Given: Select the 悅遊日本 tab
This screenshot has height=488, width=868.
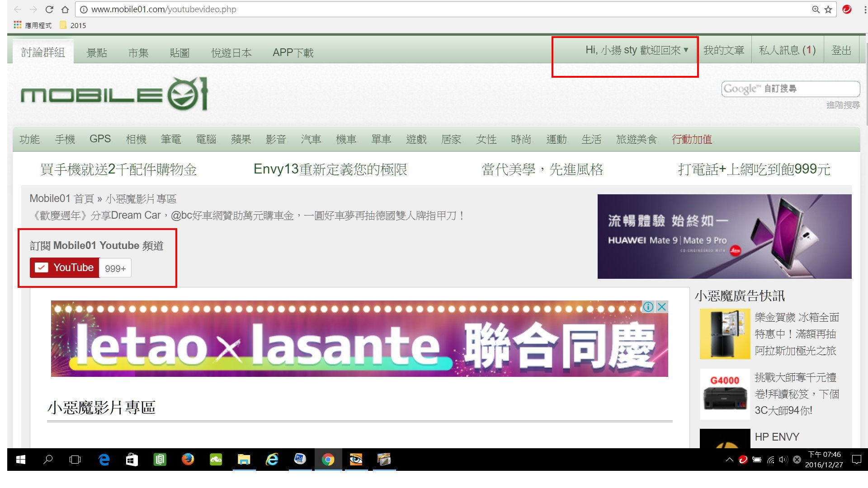Looking at the screenshot, I should [x=231, y=53].
